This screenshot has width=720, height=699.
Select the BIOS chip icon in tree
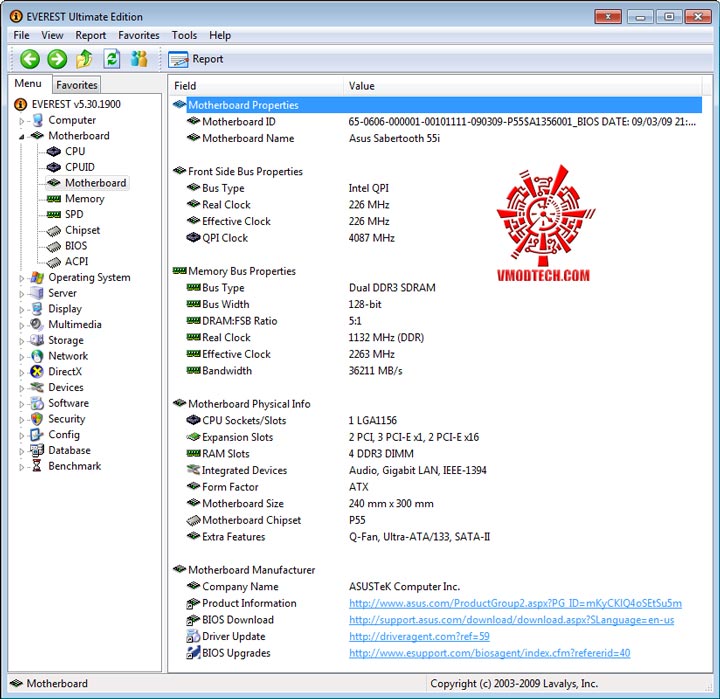coord(54,247)
